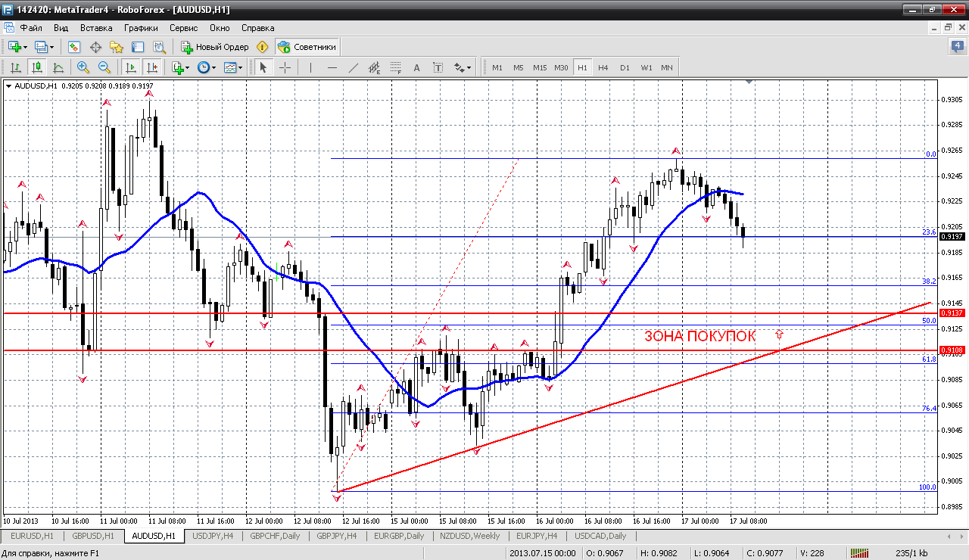The image size is (969, 560).
Task: Switch to M1 timeframe
Action: tap(497, 67)
